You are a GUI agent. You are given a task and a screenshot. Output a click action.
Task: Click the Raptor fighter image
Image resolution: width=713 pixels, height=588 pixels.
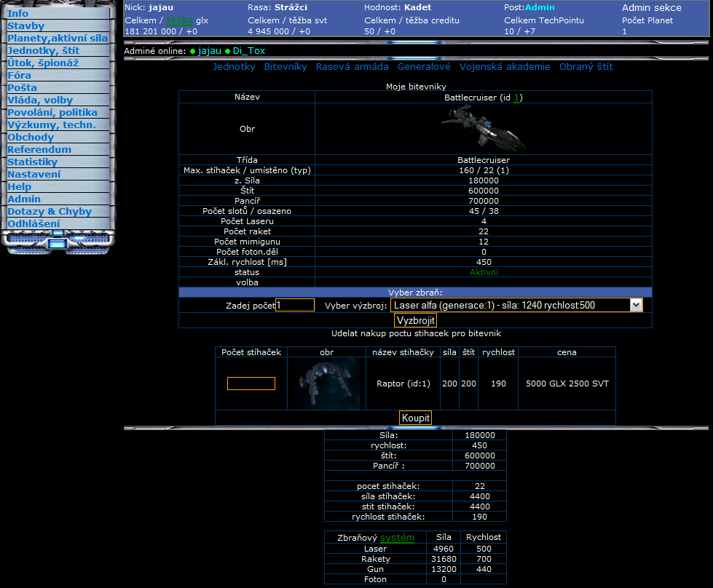click(326, 384)
